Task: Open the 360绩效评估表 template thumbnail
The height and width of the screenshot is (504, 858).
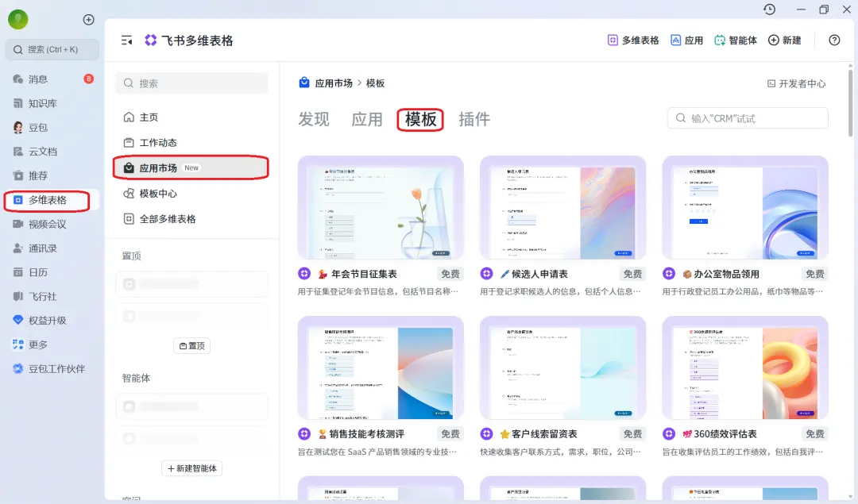Action: [x=745, y=368]
